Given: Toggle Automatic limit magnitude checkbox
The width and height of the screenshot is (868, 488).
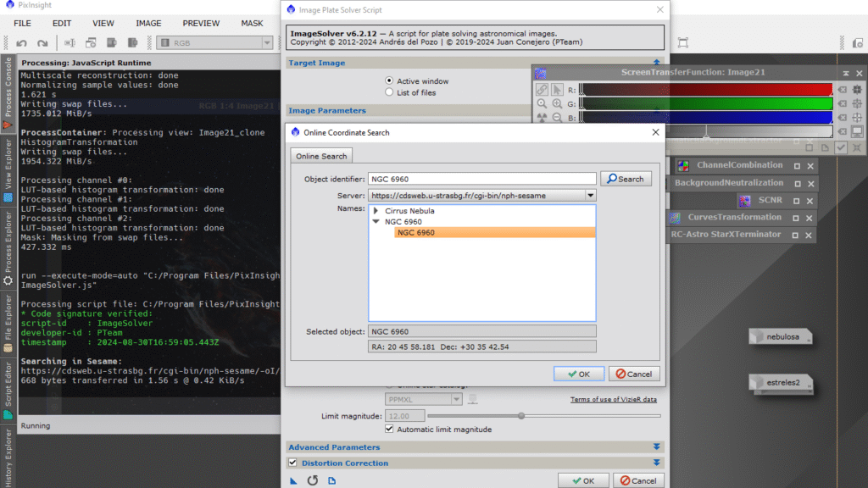Looking at the screenshot, I should (389, 430).
